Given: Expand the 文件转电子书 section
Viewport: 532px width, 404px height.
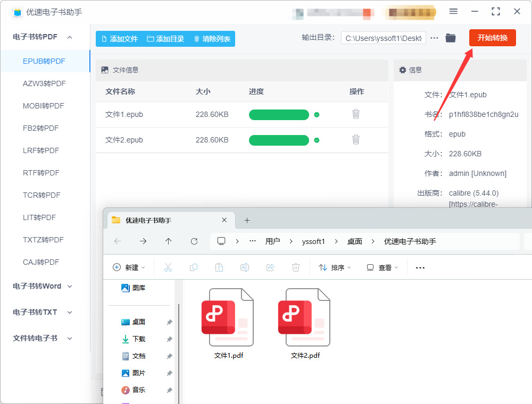Looking at the screenshot, I should point(70,338).
